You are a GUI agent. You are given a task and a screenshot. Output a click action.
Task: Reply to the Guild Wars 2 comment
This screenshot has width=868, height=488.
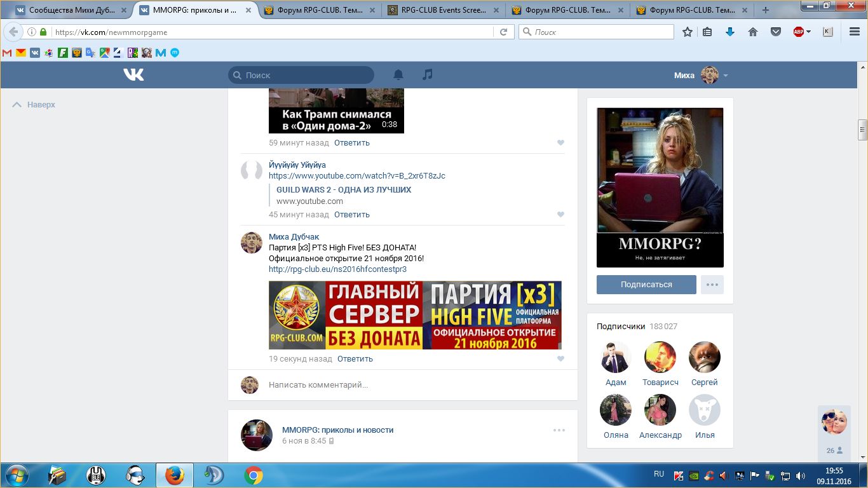pyautogui.click(x=352, y=215)
